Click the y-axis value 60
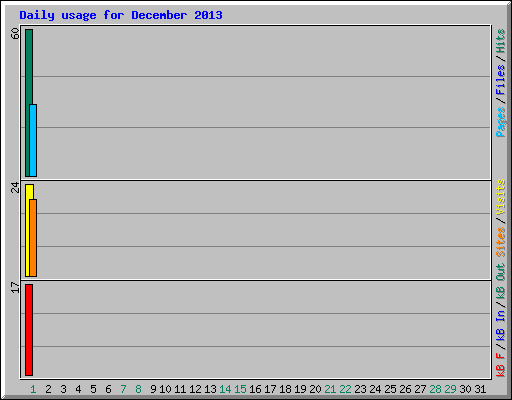This screenshot has height=400, width=512. pos(15,34)
